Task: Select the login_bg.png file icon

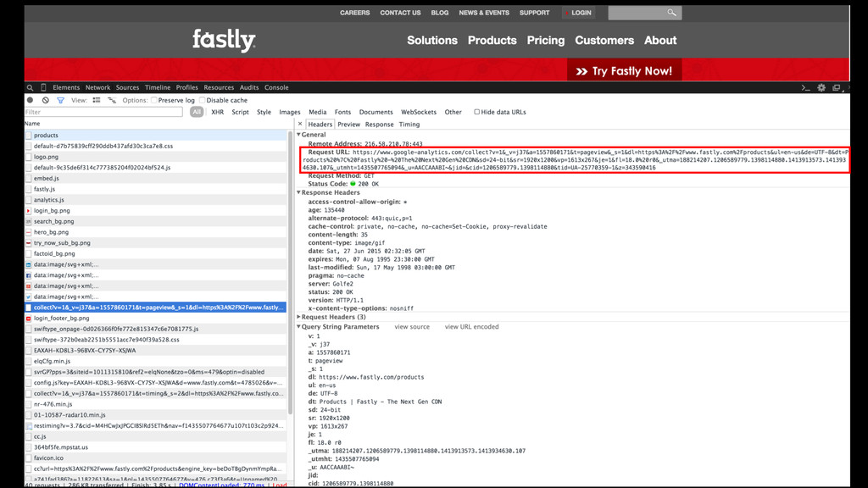Action: (28, 211)
